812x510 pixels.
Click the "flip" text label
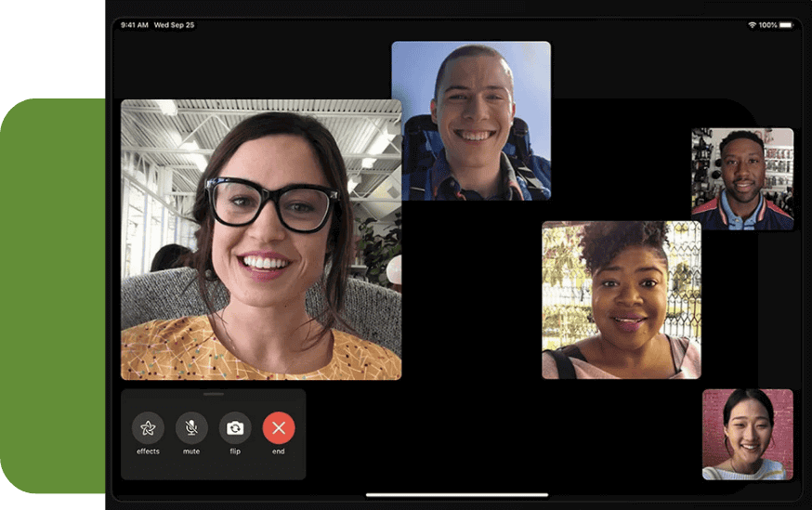[x=235, y=451]
